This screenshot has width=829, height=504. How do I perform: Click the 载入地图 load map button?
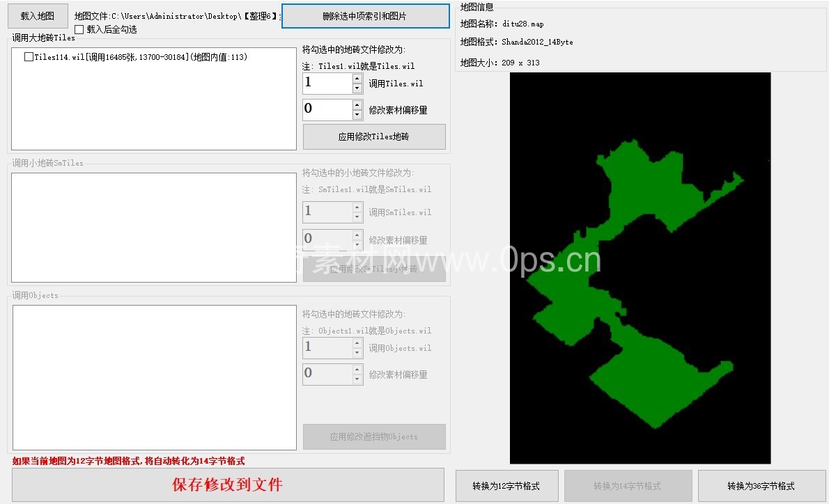click(38, 15)
